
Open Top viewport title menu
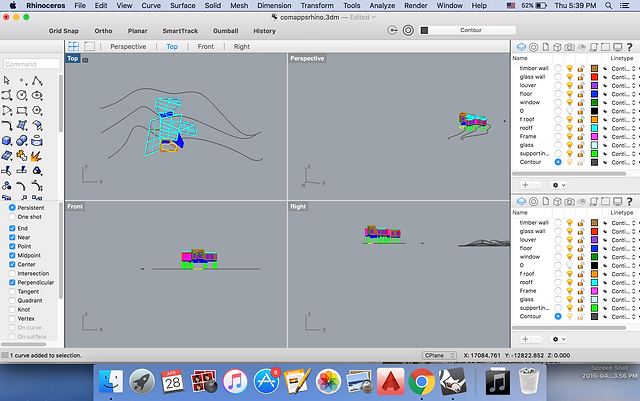(73, 58)
